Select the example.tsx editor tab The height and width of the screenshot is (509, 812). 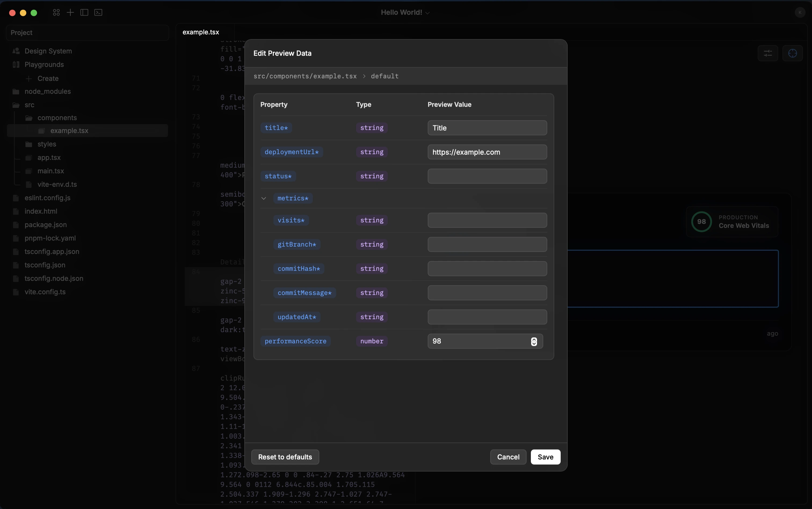tap(201, 32)
